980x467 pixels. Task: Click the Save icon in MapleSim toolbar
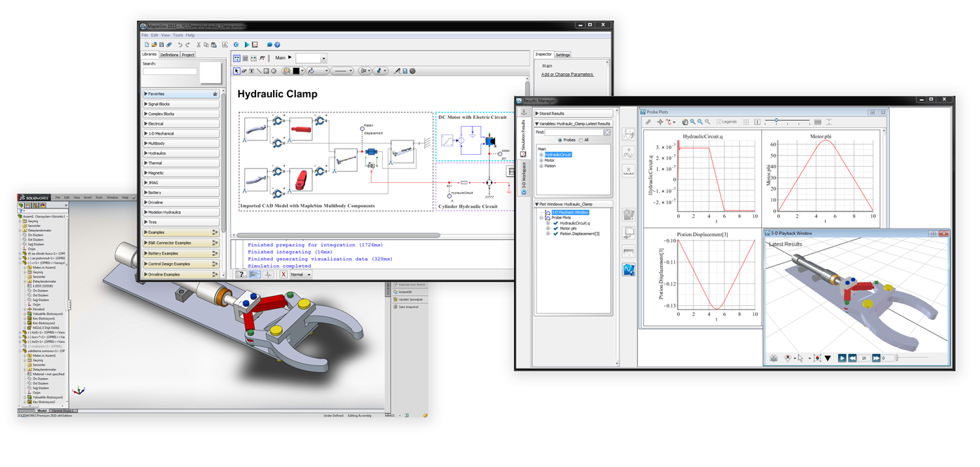tap(161, 44)
